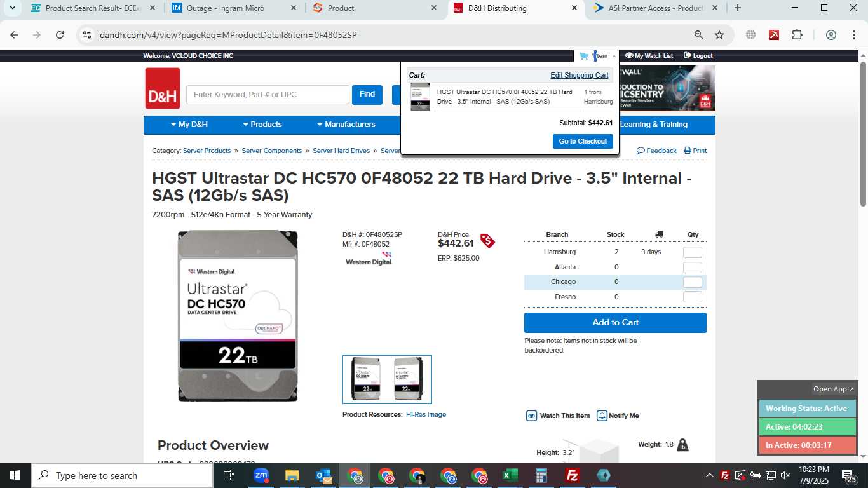
Task: Open My Watch List link
Action: coord(649,56)
